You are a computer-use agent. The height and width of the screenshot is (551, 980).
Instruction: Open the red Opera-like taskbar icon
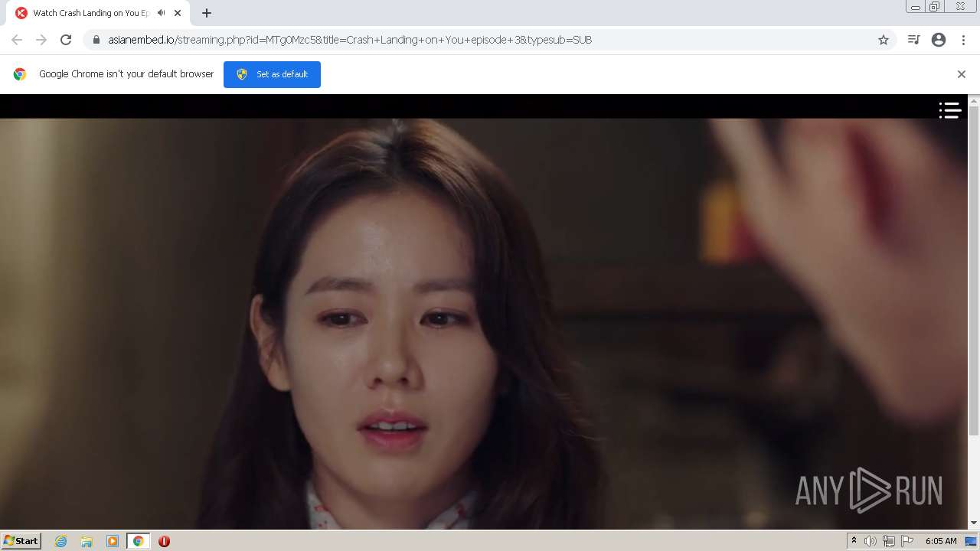[164, 541]
